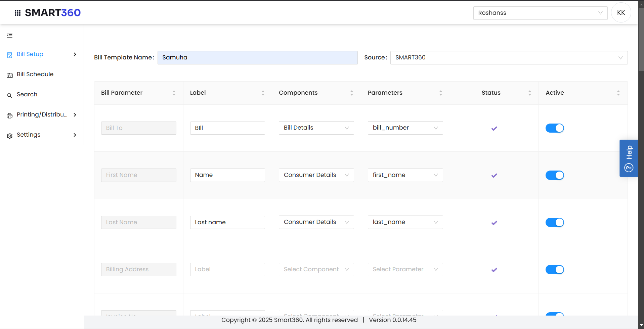Screen dimensions: 644x329
Task: Click the Label field containing Last name
Action: tap(227, 222)
